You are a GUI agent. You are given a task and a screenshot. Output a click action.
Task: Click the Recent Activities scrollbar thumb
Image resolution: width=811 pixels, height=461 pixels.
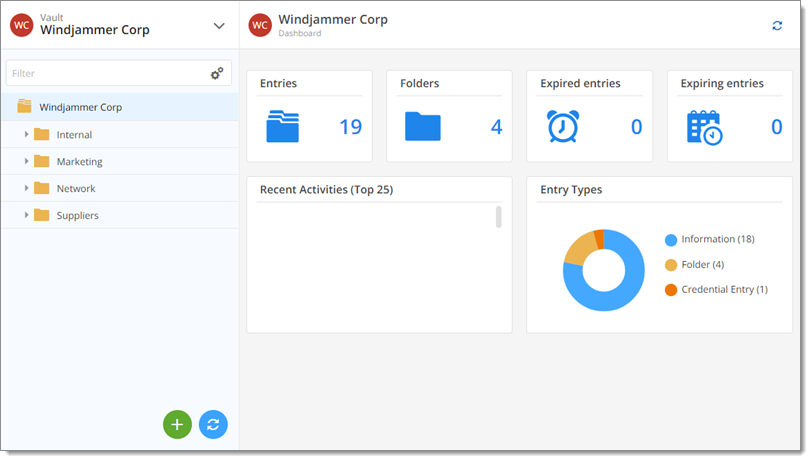click(499, 217)
